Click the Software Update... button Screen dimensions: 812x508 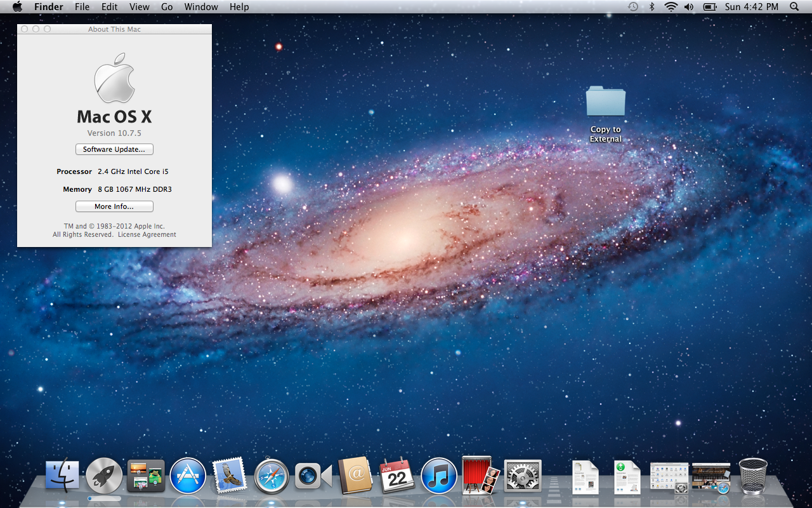pos(114,149)
